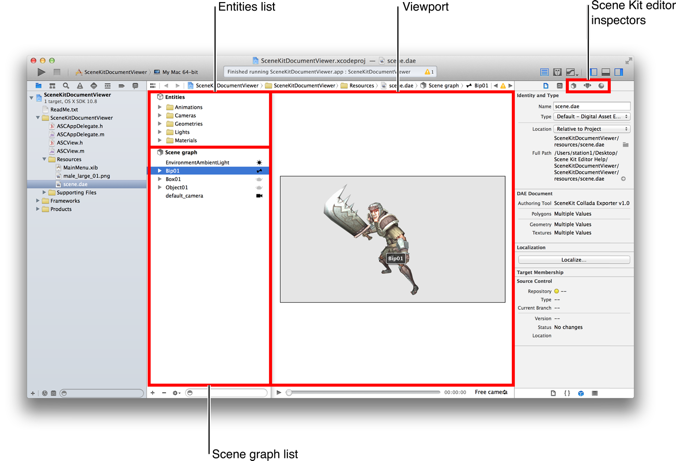Open the Location Relative to Project dropdown
676x461 pixels.
point(592,129)
